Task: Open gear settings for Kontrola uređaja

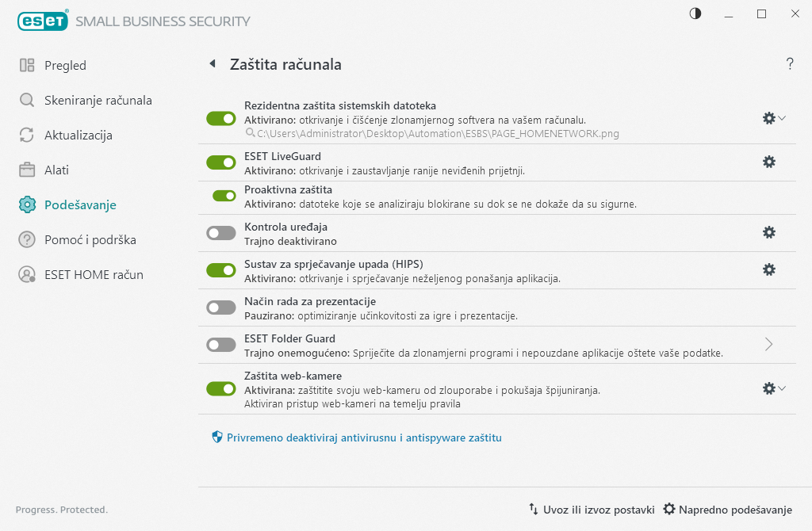Action: tap(768, 232)
